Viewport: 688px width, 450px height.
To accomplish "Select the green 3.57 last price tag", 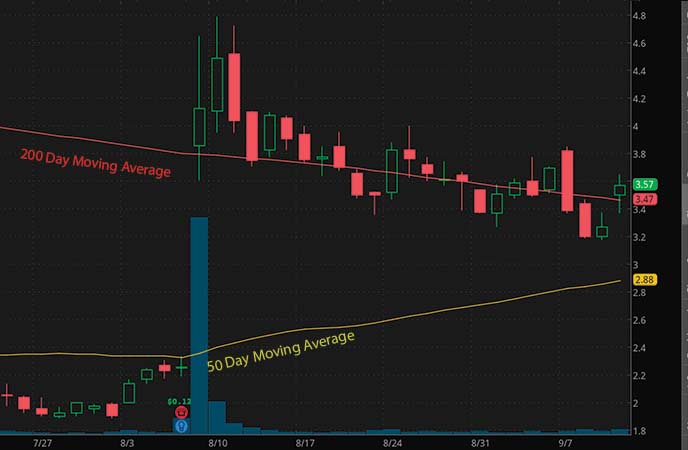I will click(x=645, y=185).
